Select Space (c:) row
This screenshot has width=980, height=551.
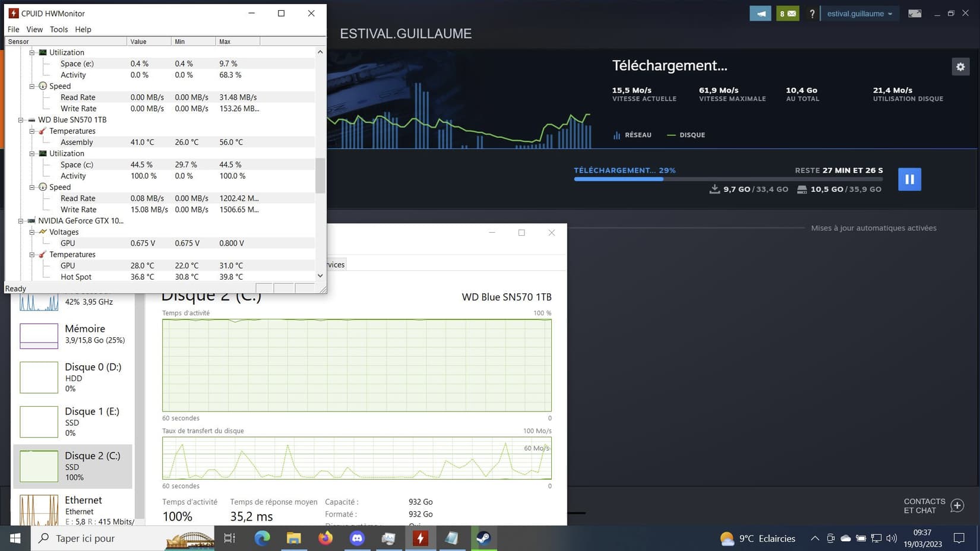pyautogui.click(x=160, y=164)
